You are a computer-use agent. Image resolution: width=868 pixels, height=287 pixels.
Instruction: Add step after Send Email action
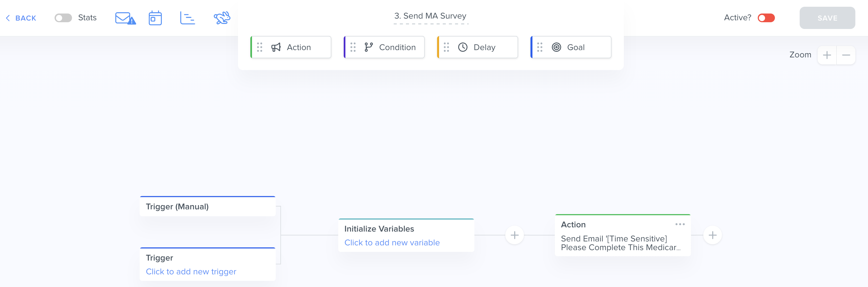pos(712,235)
